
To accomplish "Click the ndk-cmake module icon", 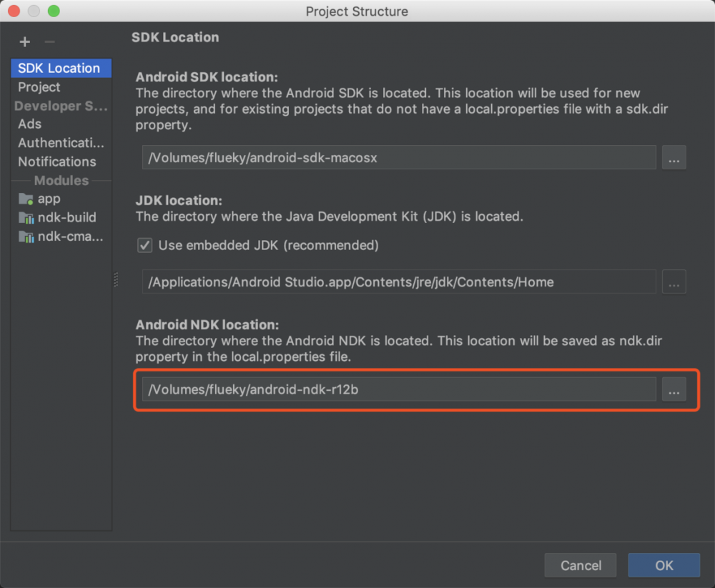I will pos(26,236).
